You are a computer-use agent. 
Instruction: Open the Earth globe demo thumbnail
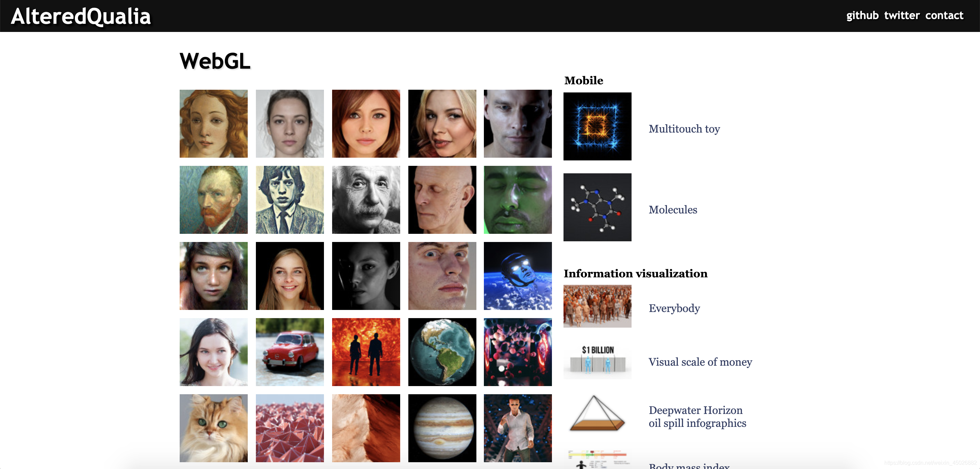(x=442, y=352)
